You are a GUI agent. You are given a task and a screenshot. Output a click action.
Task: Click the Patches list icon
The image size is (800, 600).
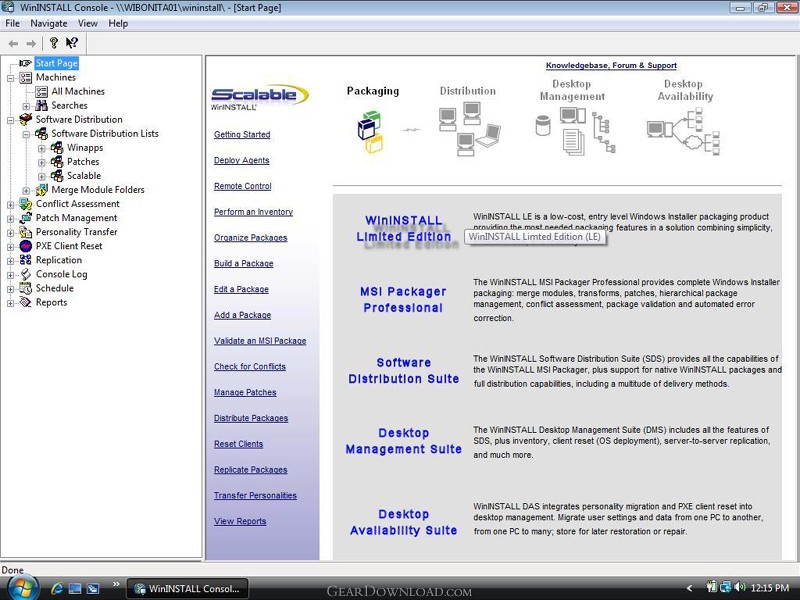(57, 162)
